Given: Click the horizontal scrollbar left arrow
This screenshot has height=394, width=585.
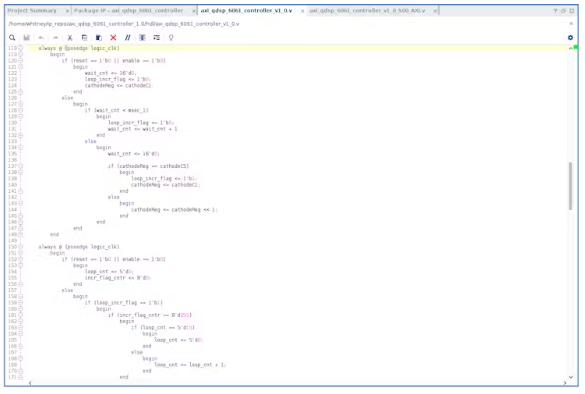Looking at the screenshot, I should pyautogui.click(x=30, y=383).
